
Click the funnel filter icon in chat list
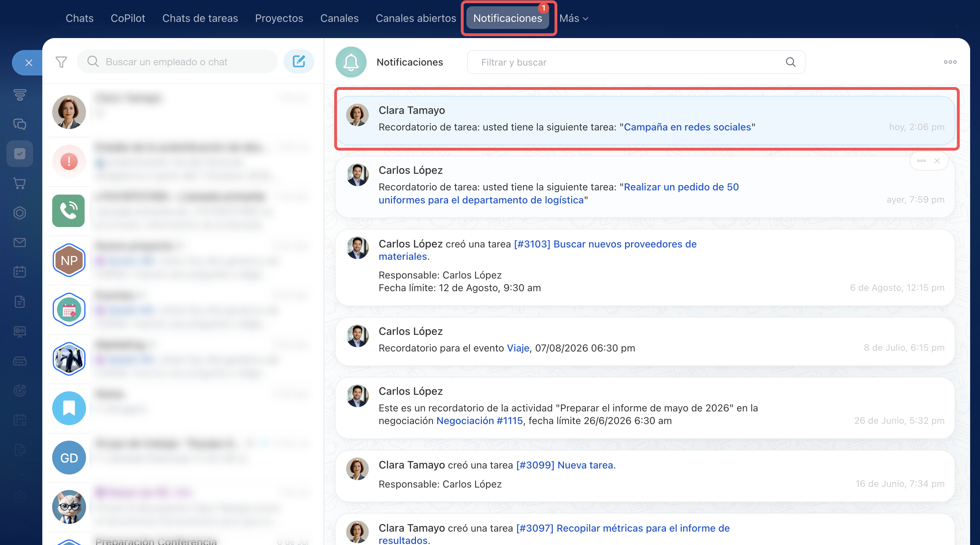[x=61, y=62]
